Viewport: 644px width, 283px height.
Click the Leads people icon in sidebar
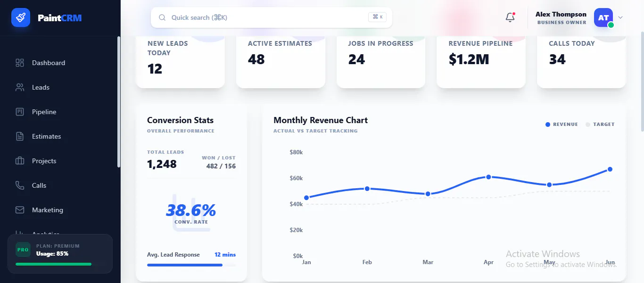point(20,87)
